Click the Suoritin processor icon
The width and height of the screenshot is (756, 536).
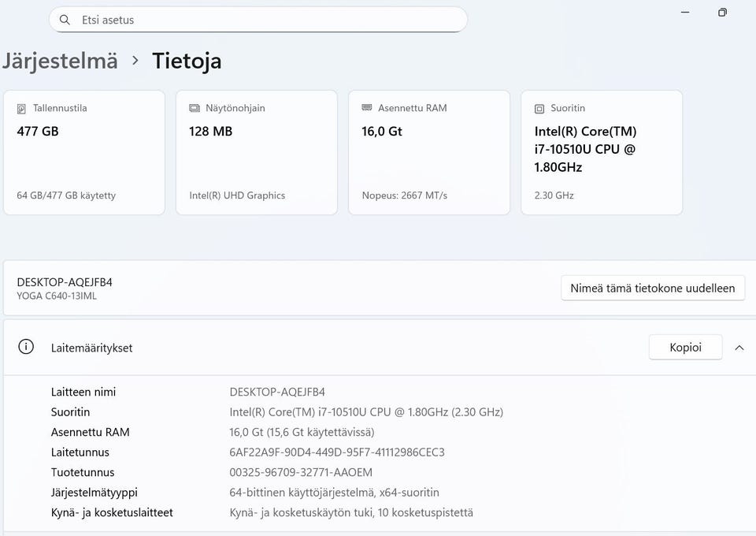coord(539,108)
